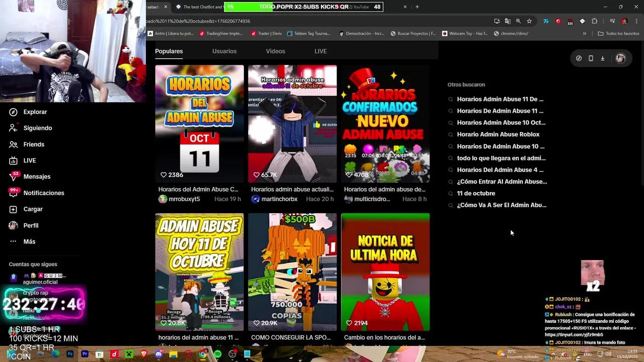
Task: Open media control icon in Chrome toolbar
Action: (612, 21)
